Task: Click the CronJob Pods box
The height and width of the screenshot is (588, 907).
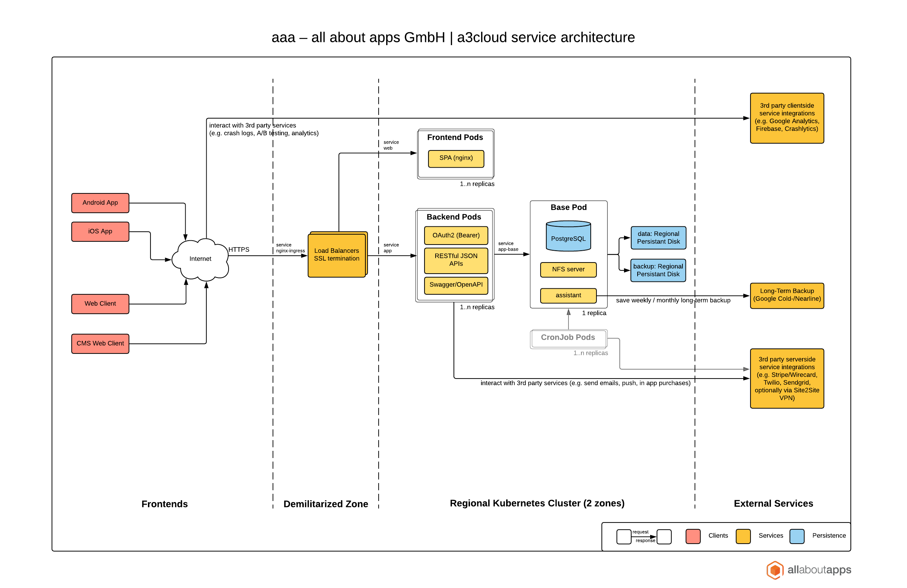Action: pos(568,338)
